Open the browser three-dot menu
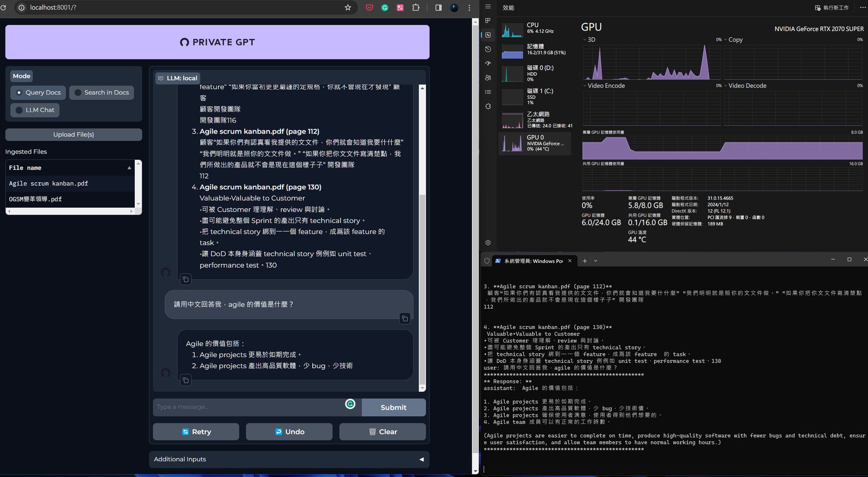 [x=469, y=8]
